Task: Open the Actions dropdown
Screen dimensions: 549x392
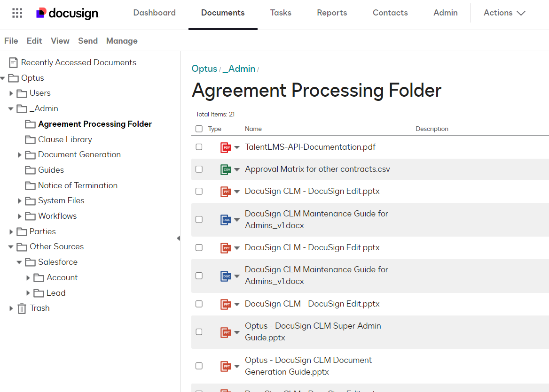Action: 504,13
